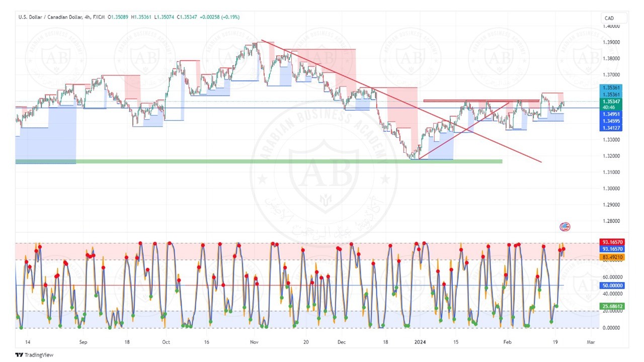Select the red resistance zone near 1.35361
The width and height of the screenshot is (644, 362).
click(481, 101)
